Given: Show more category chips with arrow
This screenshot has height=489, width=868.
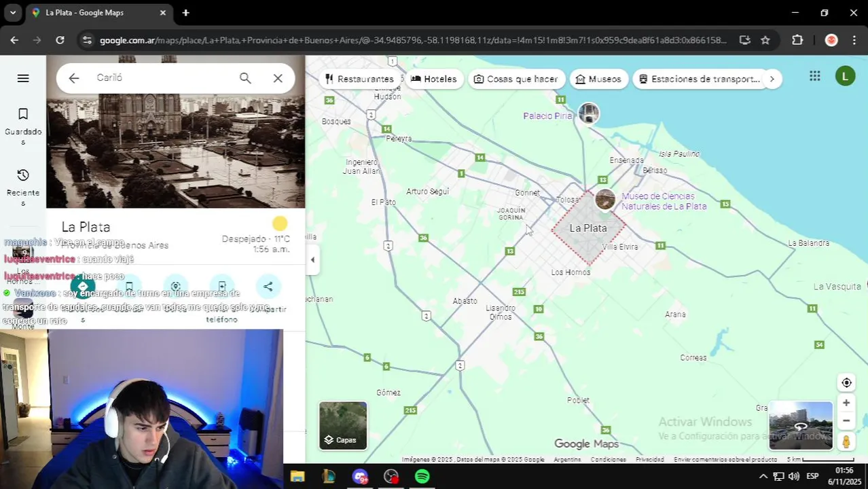Looking at the screenshot, I should click(x=772, y=79).
